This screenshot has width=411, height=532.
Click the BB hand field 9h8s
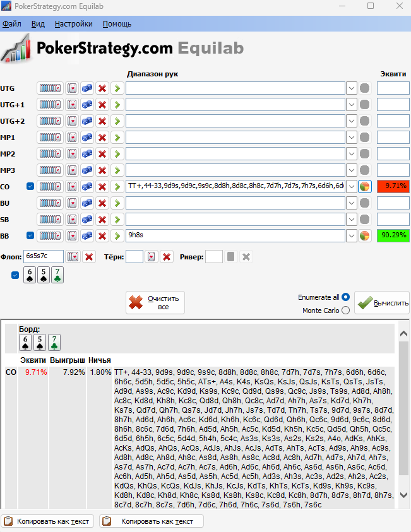[x=235, y=235]
